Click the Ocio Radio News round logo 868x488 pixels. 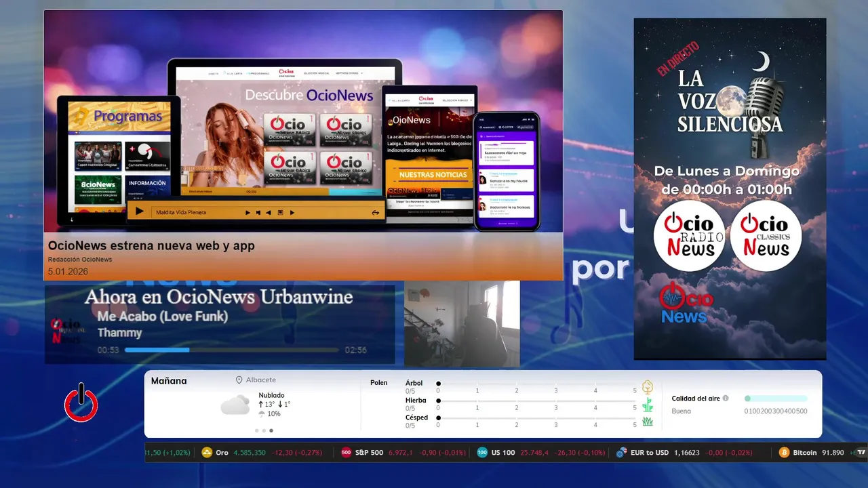[x=688, y=236]
